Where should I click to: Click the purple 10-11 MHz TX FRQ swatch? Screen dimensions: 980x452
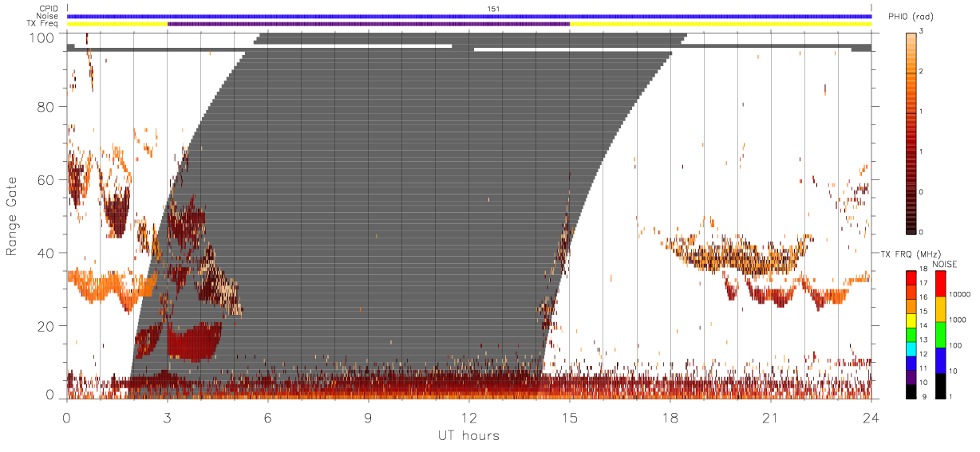coord(911,375)
